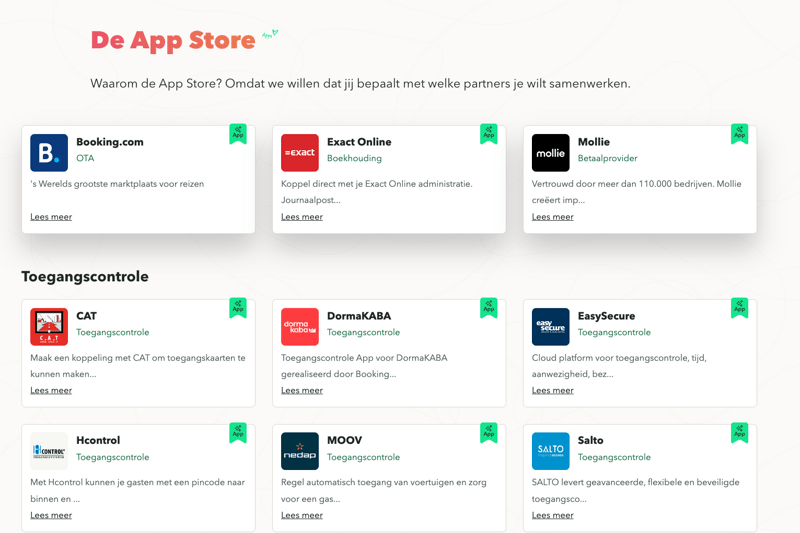Open Lees meer for Hcontrol
The image size is (800, 533).
(x=51, y=515)
